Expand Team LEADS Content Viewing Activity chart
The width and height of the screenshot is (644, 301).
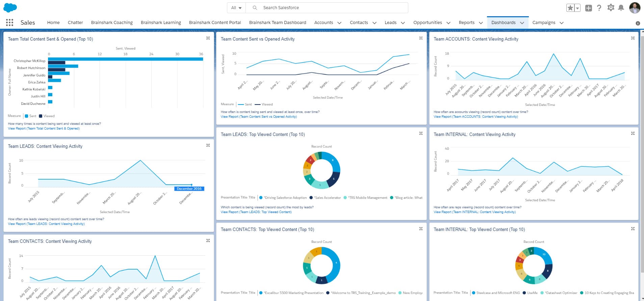pos(208,145)
